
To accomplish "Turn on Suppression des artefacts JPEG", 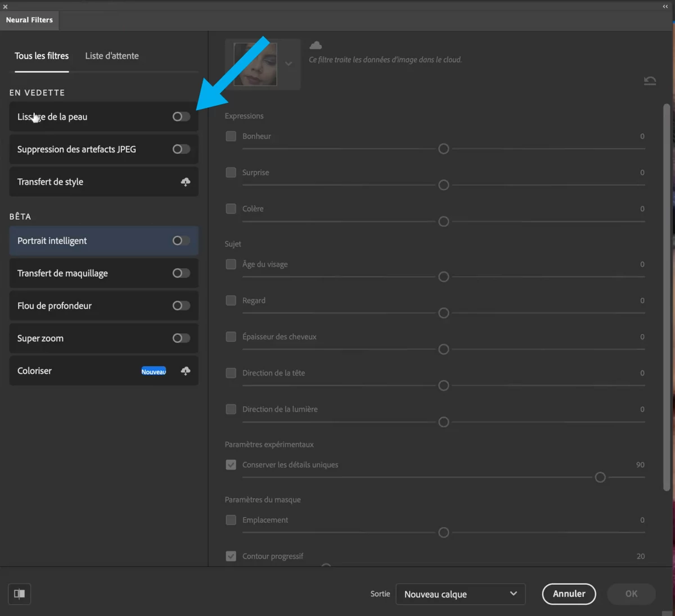I will (181, 149).
